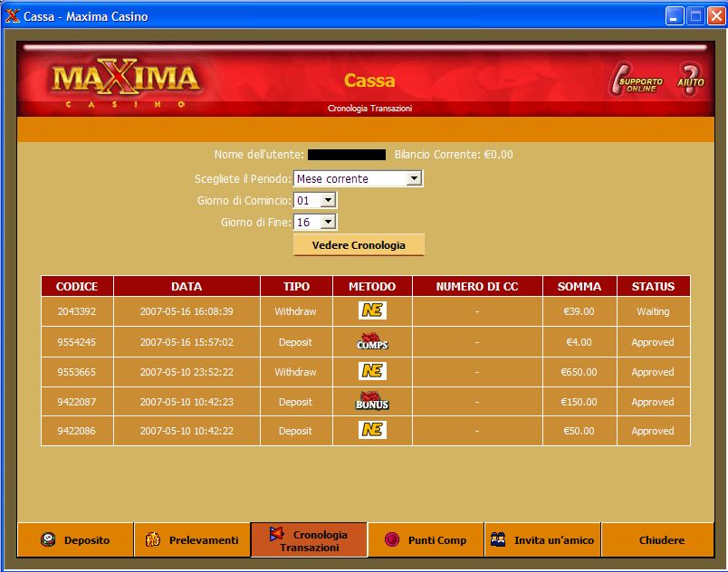The image size is (728, 572).
Task: Click the TIPO column header
Action: [296, 286]
